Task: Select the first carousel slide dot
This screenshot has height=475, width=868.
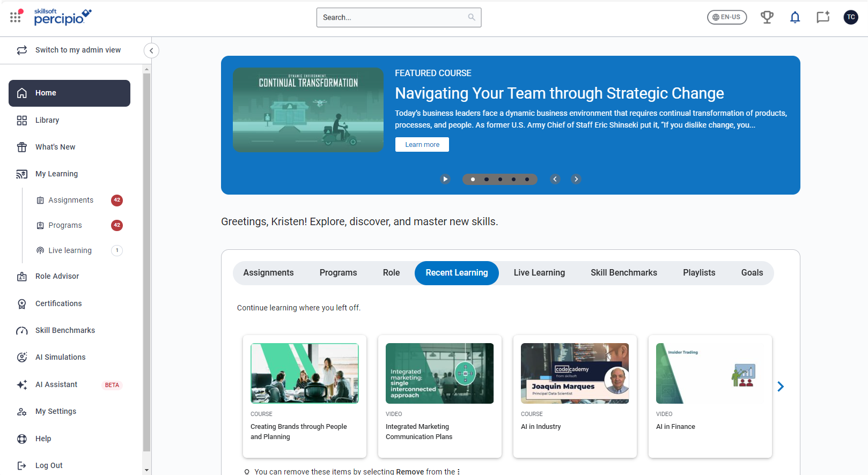Action: (x=473, y=179)
